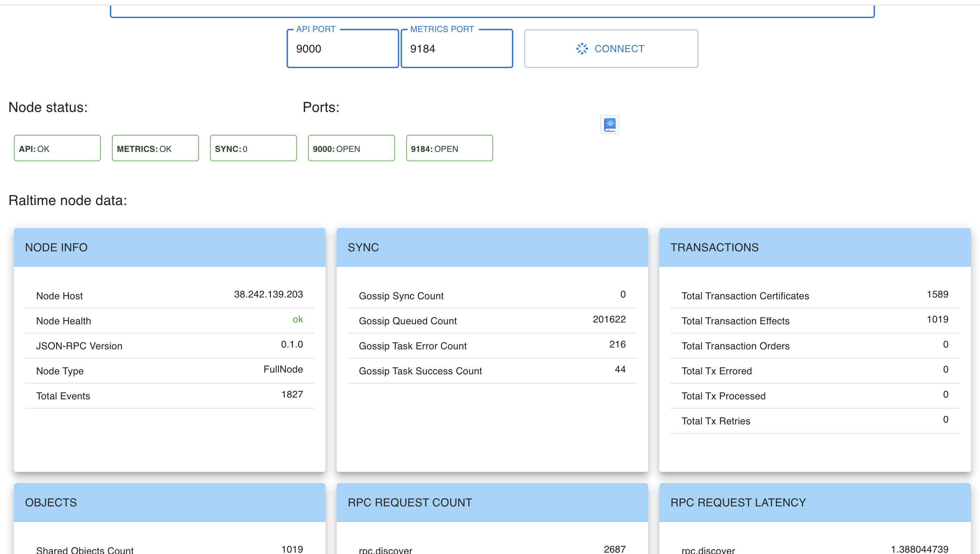Click the 9000: OPEN port chip
This screenshot has width=980, height=554.
coord(351,148)
